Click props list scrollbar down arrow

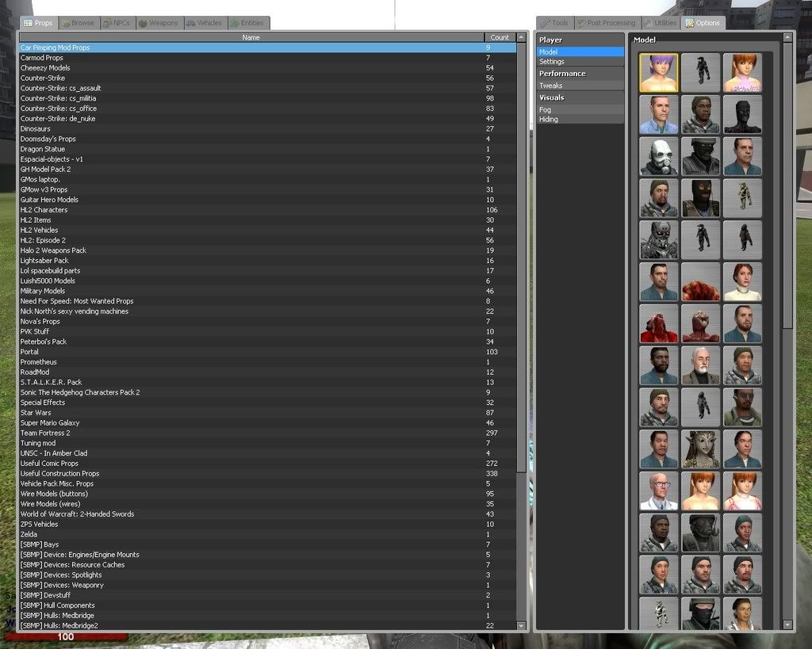(521, 626)
